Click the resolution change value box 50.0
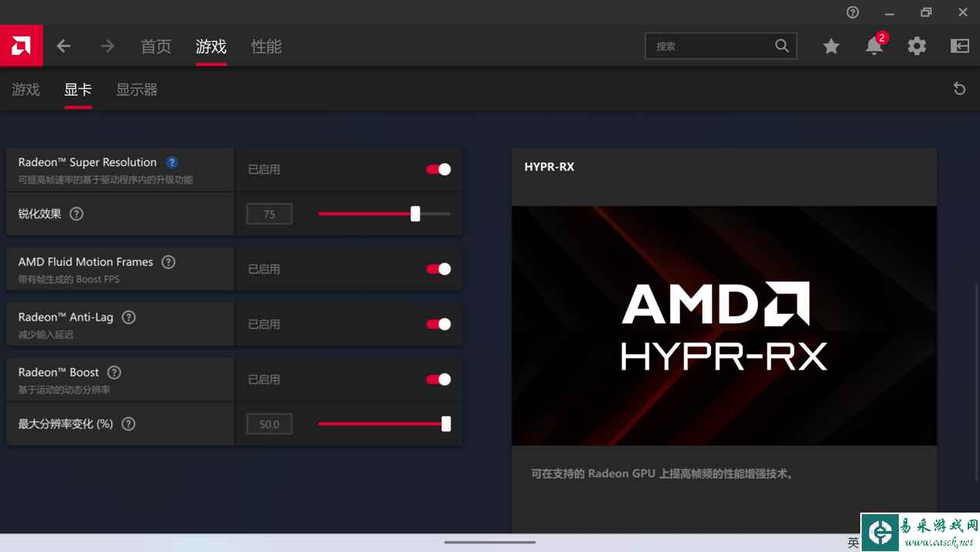The width and height of the screenshot is (980, 552). pos(269,424)
